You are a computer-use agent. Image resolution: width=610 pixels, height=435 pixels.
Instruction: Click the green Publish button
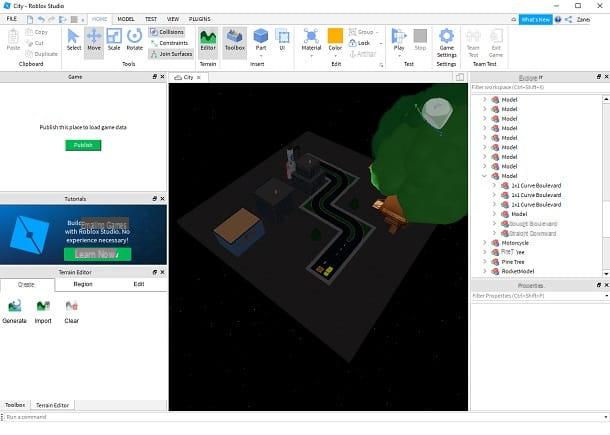(83, 145)
